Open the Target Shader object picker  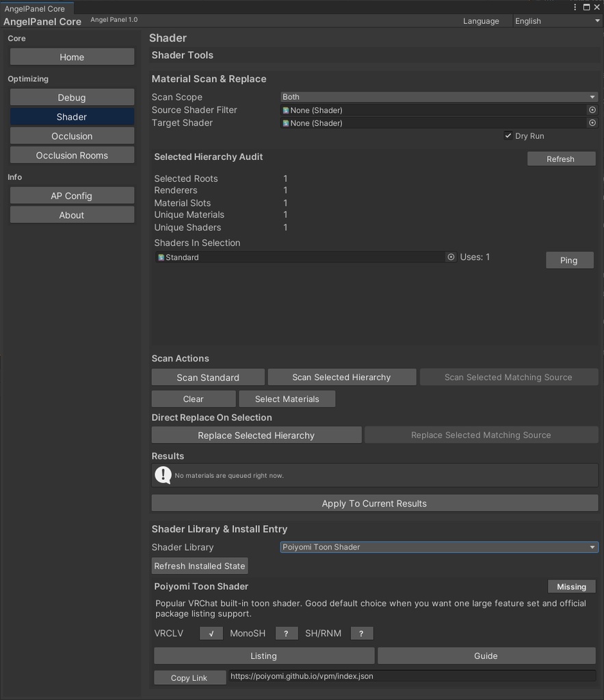tap(592, 122)
